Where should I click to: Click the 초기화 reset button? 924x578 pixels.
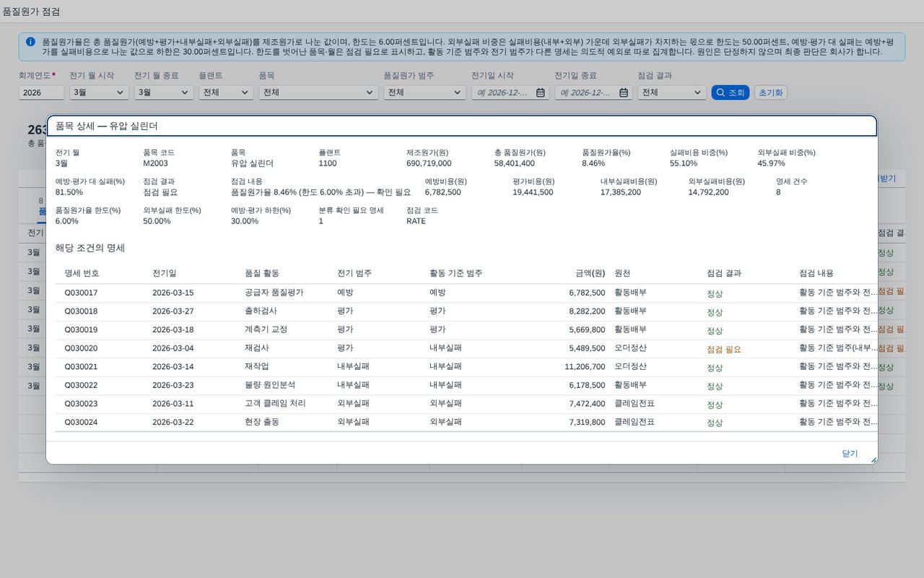click(770, 92)
